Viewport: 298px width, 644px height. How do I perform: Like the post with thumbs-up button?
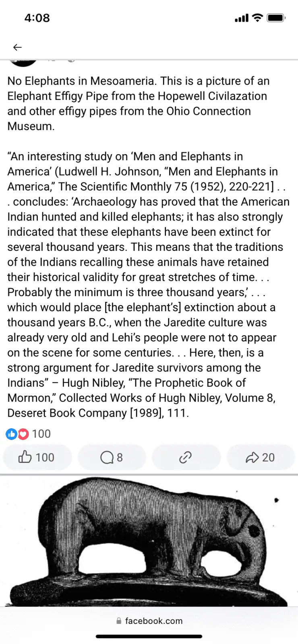37,457
